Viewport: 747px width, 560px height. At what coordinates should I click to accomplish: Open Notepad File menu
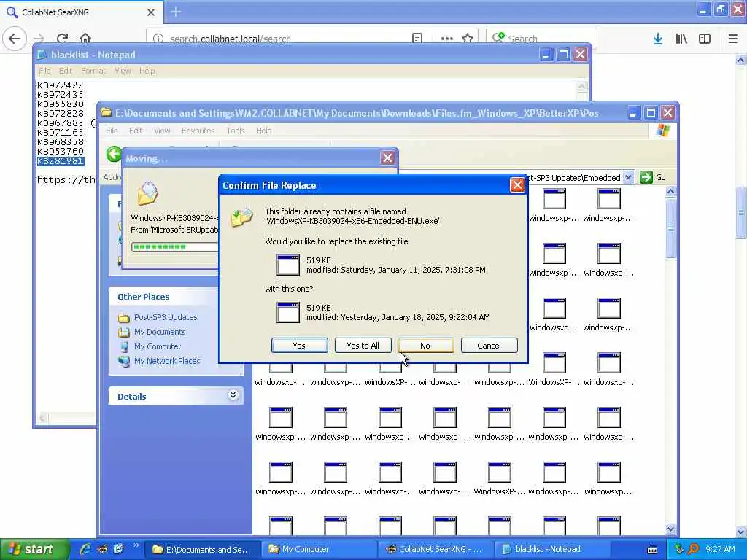click(x=44, y=71)
